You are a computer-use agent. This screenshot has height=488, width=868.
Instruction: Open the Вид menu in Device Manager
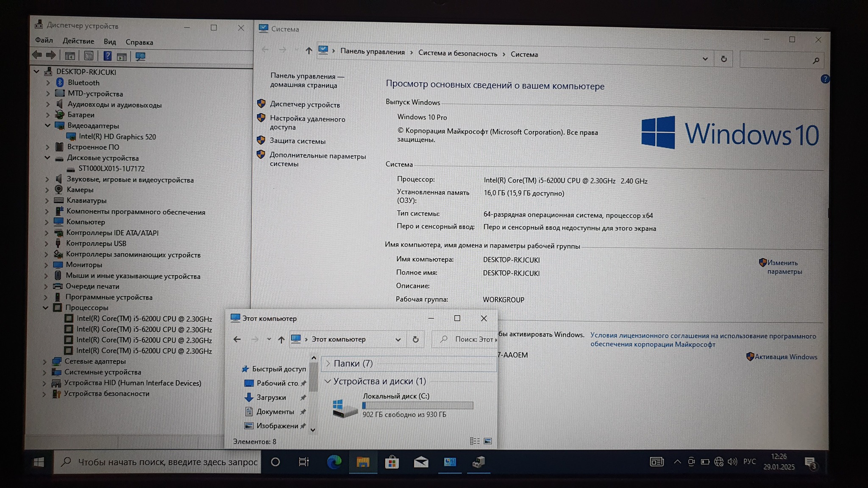click(110, 42)
